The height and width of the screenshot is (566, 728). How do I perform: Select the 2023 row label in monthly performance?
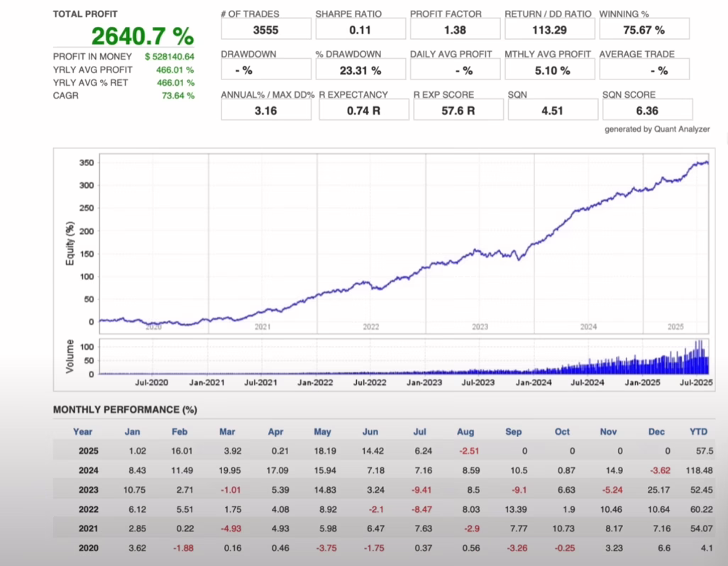click(x=89, y=489)
